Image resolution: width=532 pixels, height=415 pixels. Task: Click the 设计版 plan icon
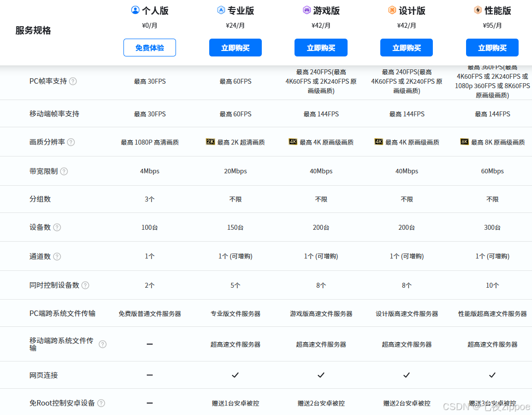tap(392, 10)
